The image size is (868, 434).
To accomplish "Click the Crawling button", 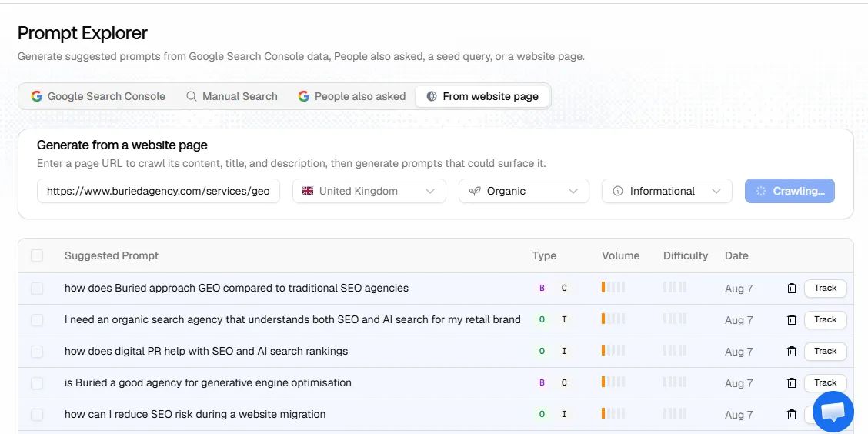I will (790, 191).
